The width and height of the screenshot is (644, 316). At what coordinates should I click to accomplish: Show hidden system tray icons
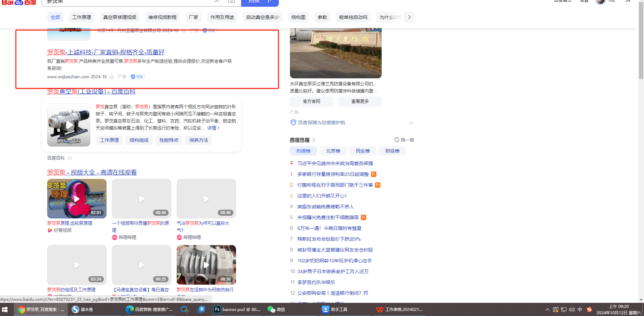[547, 310]
